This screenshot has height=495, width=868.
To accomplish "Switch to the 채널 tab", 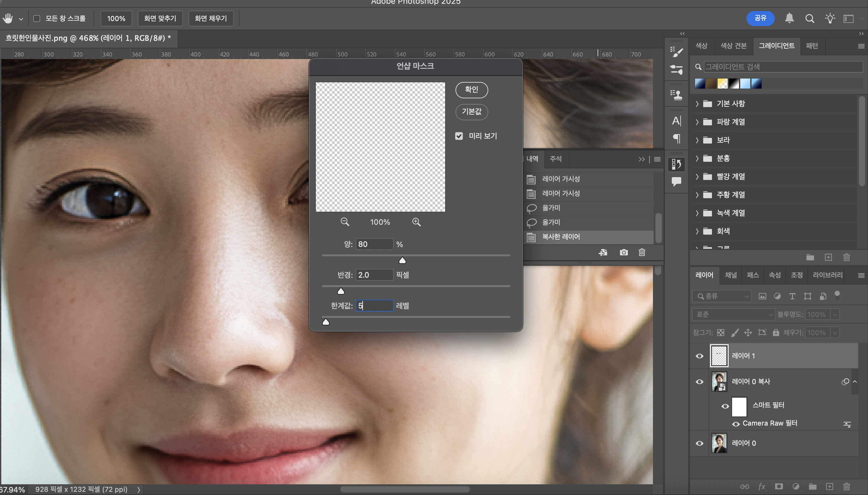I will (x=731, y=275).
